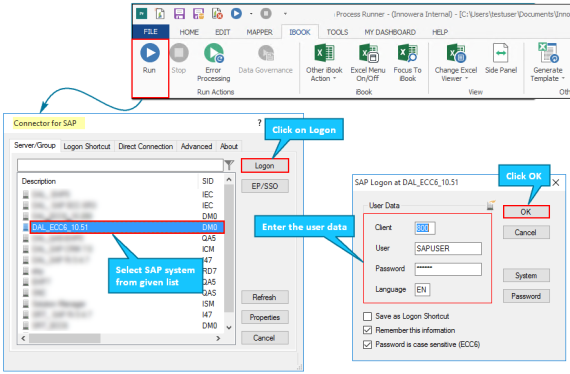This screenshot has width=570, height=374.
Task: Click the server list scroll down arrow
Action: 229,327
